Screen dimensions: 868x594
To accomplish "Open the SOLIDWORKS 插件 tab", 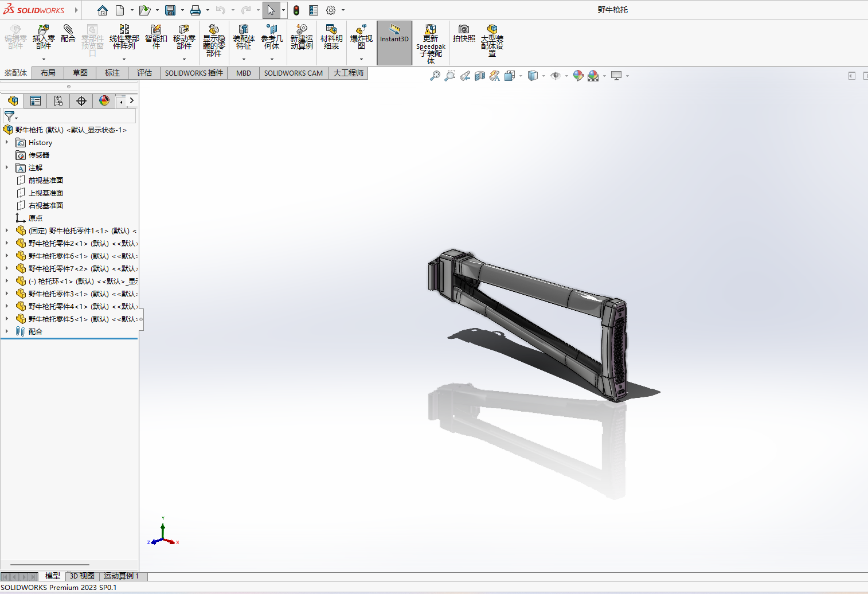I will [x=194, y=73].
